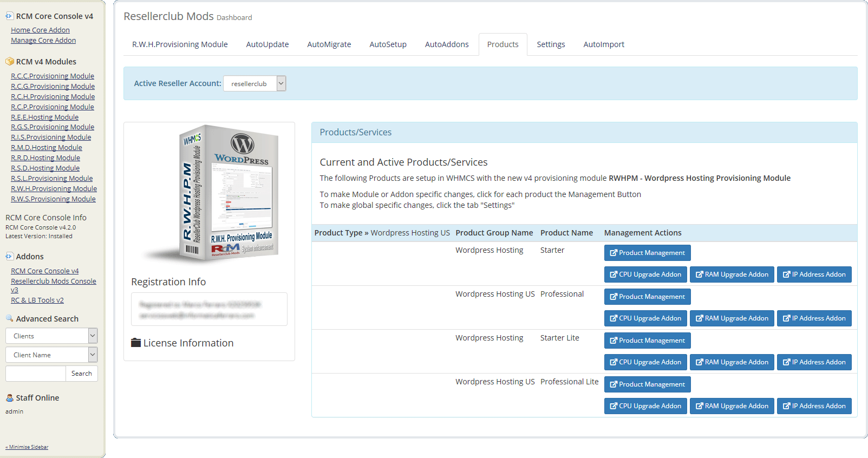Open Product Management for Starter product
This screenshot has width=868, height=458.
pyautogui.click(x=647, y=253)
